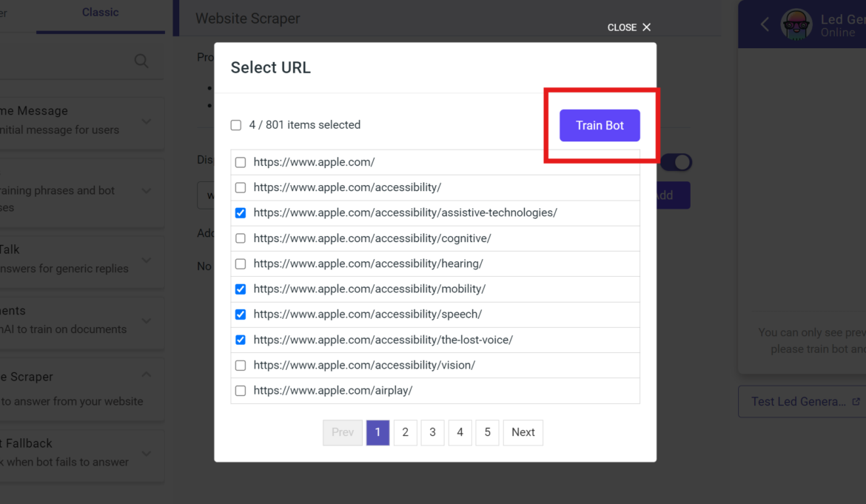Turn off the toggle switch beside the Add button

point(677,162)
